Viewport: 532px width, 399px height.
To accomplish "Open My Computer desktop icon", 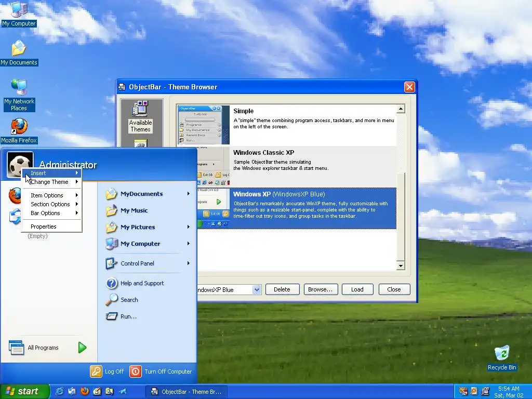I will [19, 14].
